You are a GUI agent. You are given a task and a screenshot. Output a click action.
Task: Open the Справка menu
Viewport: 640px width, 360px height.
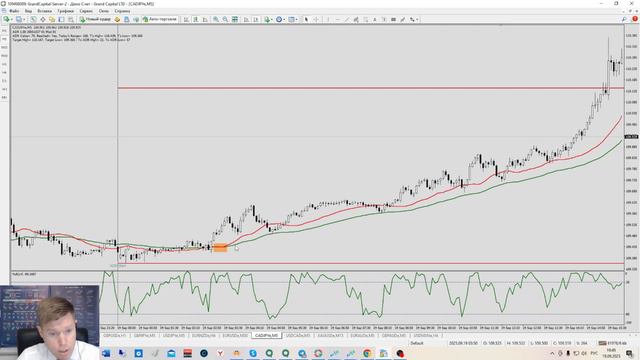[x=122, y=11]
